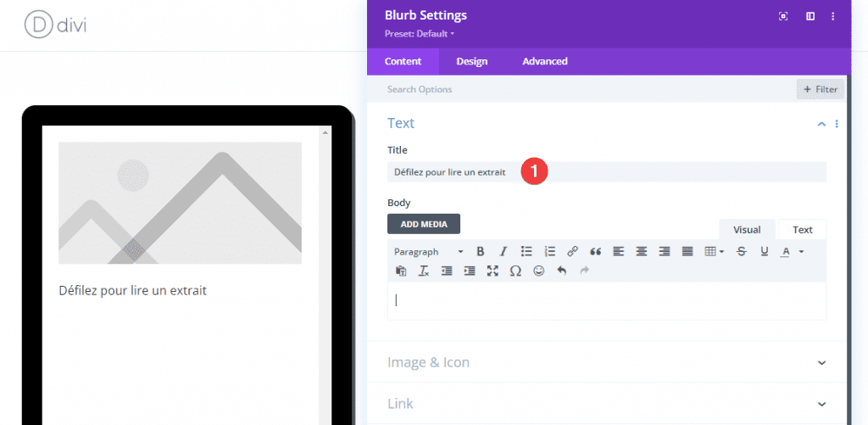Insert a link via chain icon
Viewport: 868px width, 425px height.
572,252
